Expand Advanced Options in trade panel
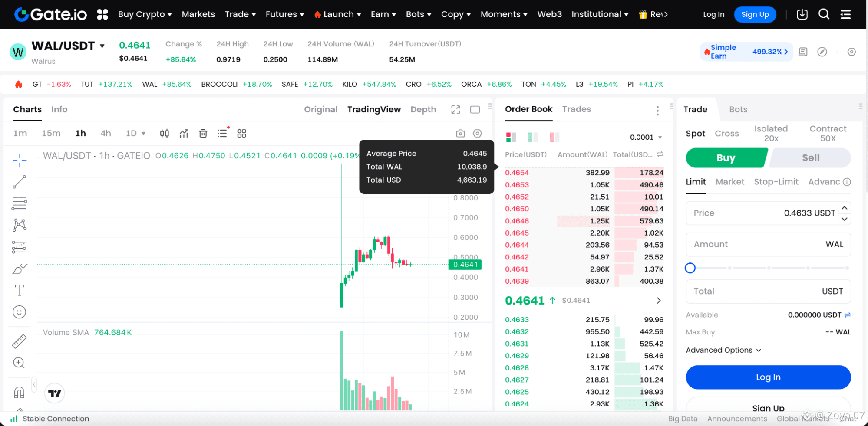Screen dimensions: 868x426 pos(723,350)
